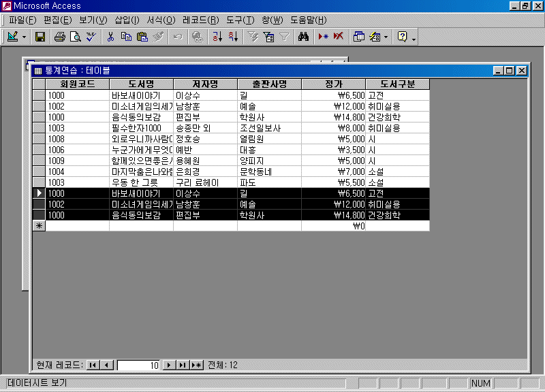545x392 pixels.
Task: Click the Save diskette icon
Action: click(x=40, y=37)
